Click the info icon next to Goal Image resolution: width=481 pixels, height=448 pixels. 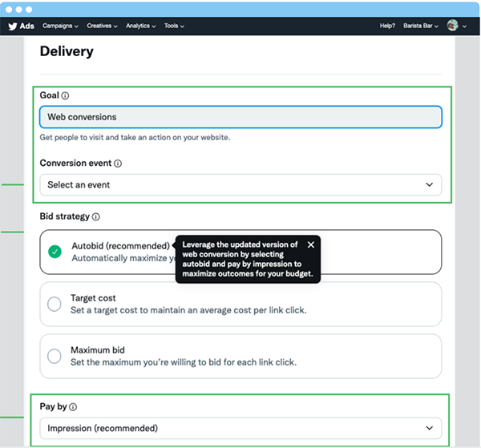click(x=65, y=95)
